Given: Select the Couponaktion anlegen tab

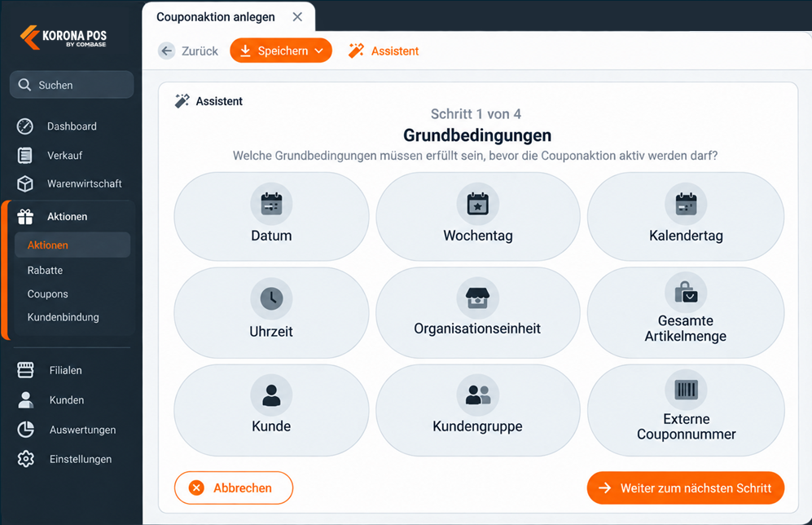Looking at the screenshot, I should 216,17.
